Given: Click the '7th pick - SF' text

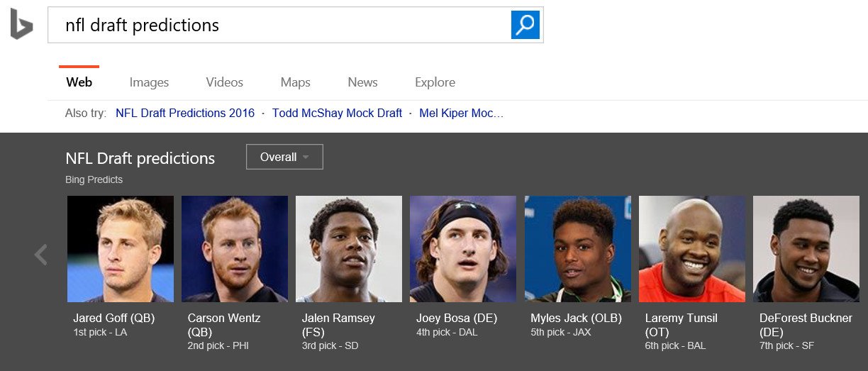Looking at the screenshot, I should pyautogui.click(x=786, y=345).
